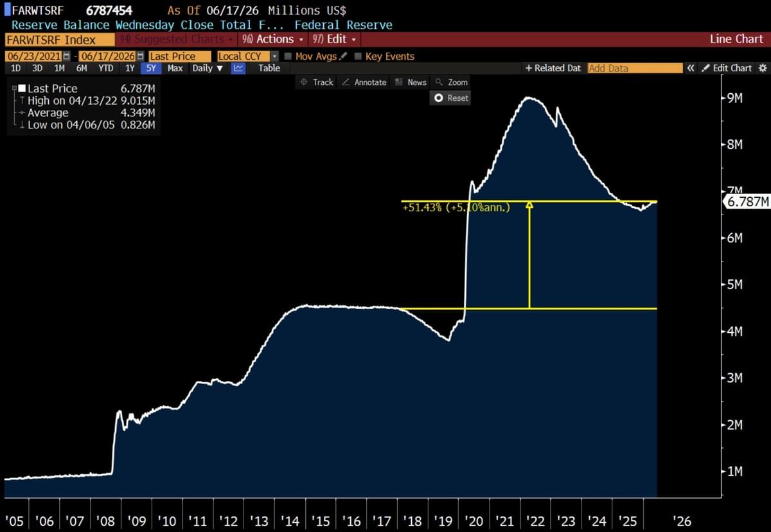Click the Federal Reserve source text
Screen dimensions: 771x532
(344, 25)
